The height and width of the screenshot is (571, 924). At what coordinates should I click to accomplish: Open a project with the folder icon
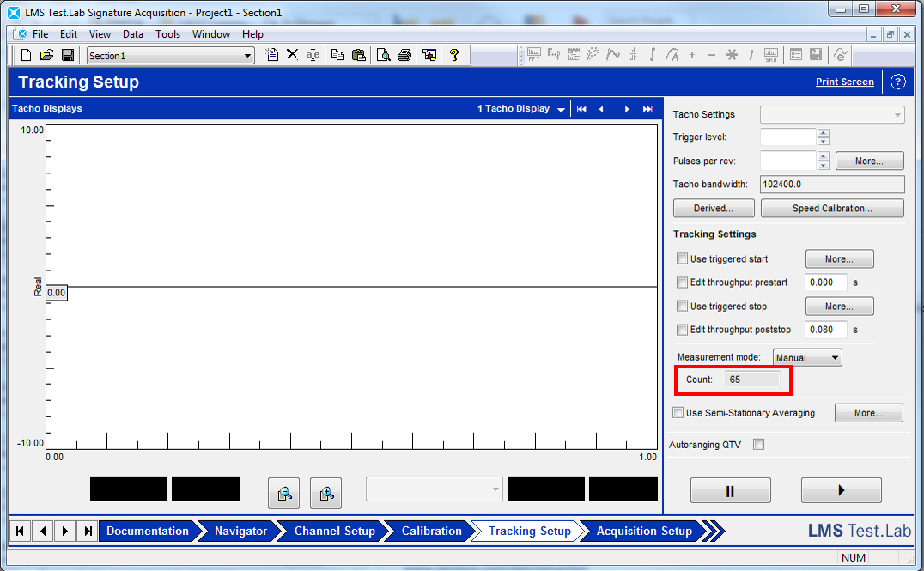pos(46,56)
